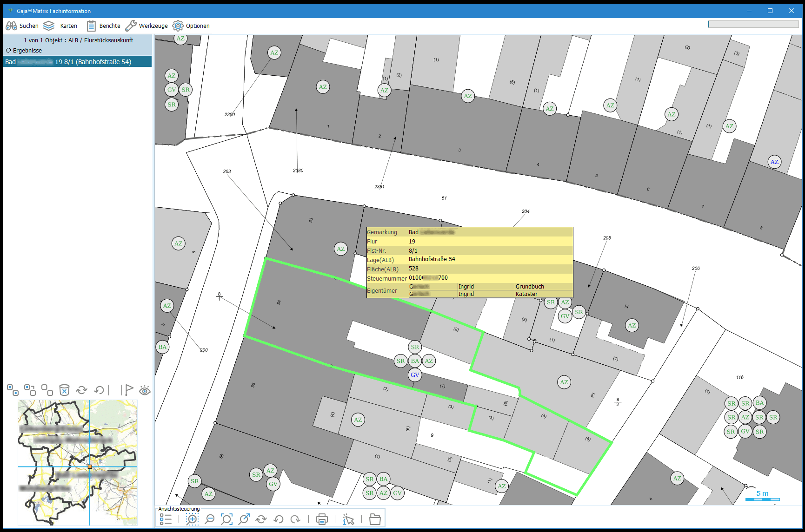805x532 pixels.
Task: Open the folder icon in view toolbar
Action: tap(375, 519)
